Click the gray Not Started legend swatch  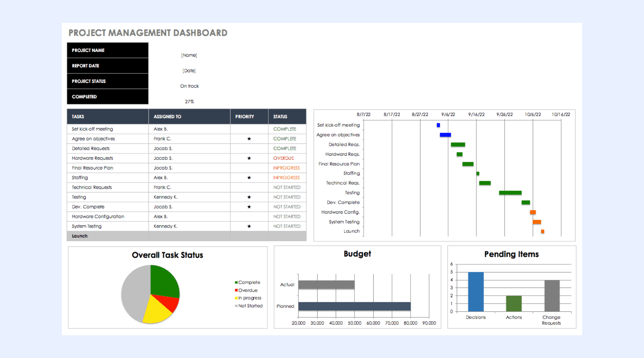coord(236,306)
